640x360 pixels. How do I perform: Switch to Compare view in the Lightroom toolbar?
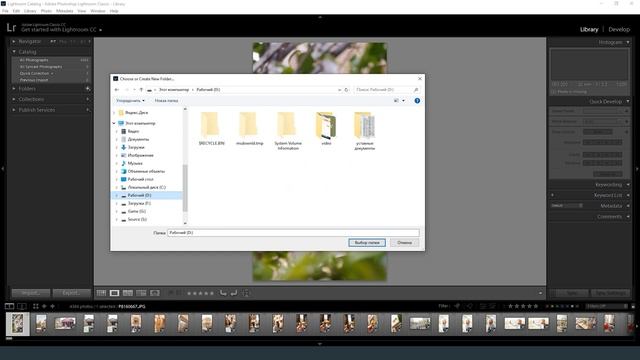[x=128, y=293]
